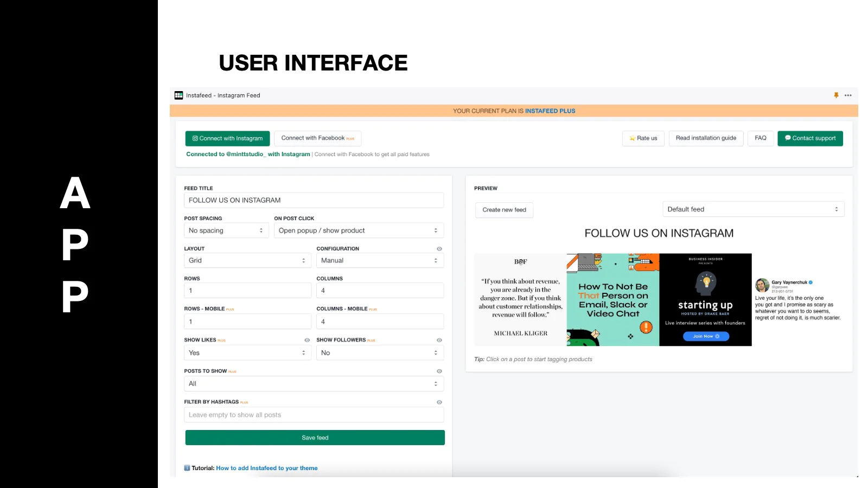Click the Rate us button
This screenshot has height=488, width=868.
click(643, 138)
